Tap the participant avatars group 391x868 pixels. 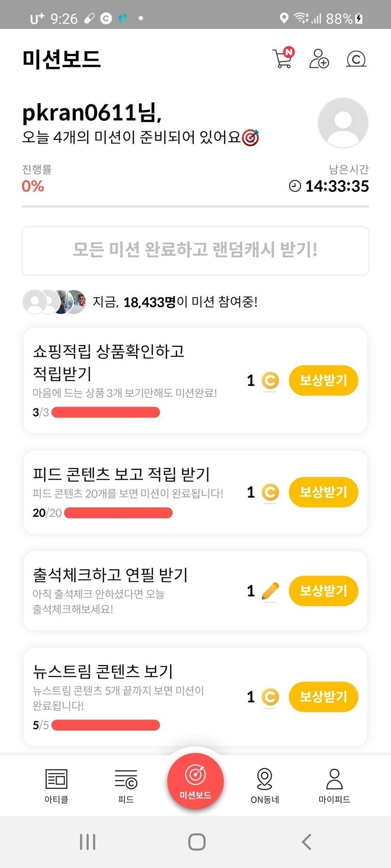(x=55, y=302)
